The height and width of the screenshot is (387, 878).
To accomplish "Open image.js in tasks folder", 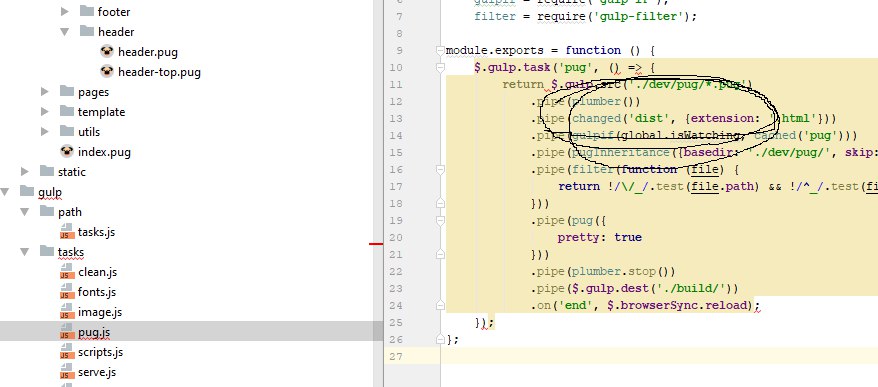I will [x=100, y=312].
